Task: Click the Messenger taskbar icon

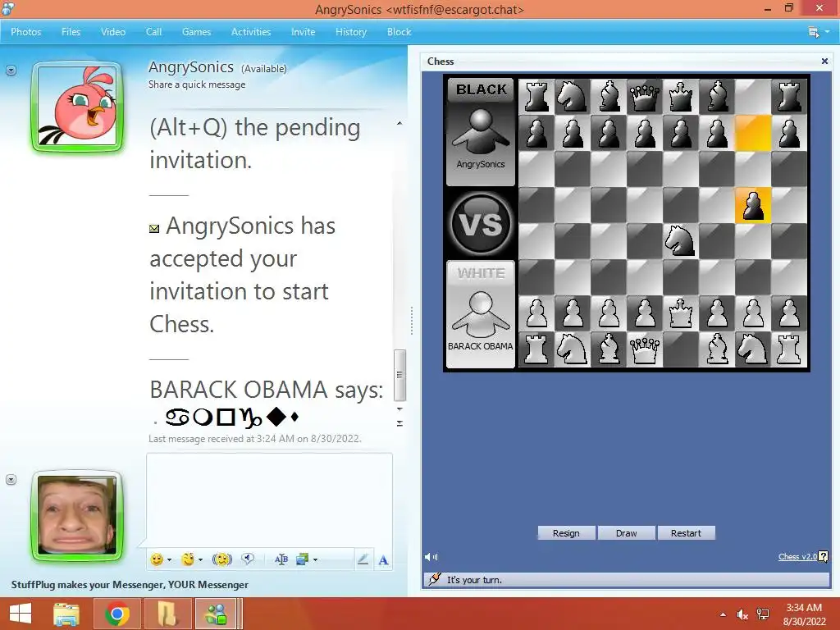Action: point(217,614)
